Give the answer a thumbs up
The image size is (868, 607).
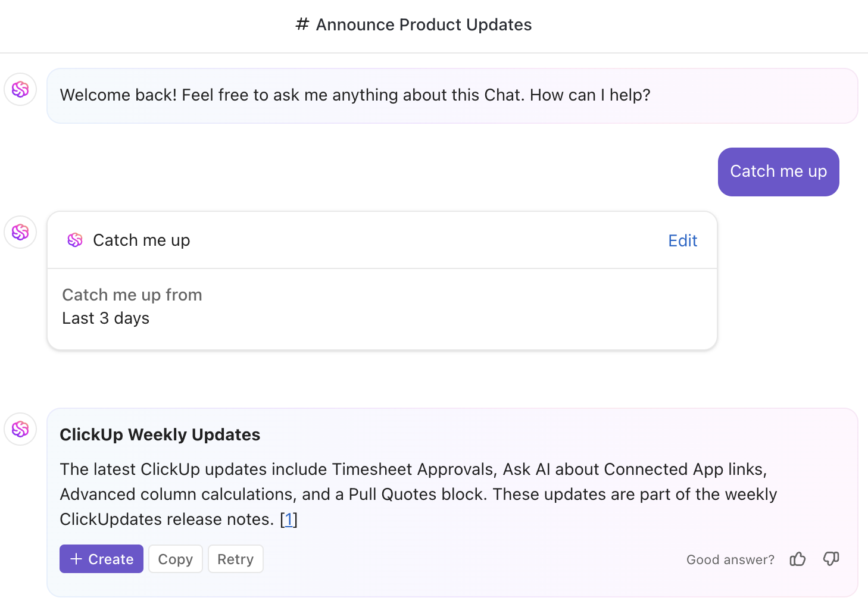coord(798,559)
